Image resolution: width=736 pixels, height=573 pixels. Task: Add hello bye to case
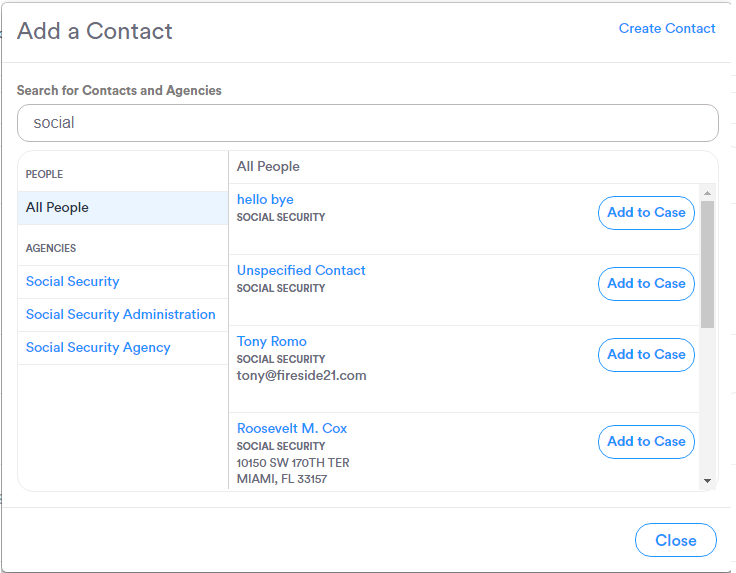(x=646, y=213)
